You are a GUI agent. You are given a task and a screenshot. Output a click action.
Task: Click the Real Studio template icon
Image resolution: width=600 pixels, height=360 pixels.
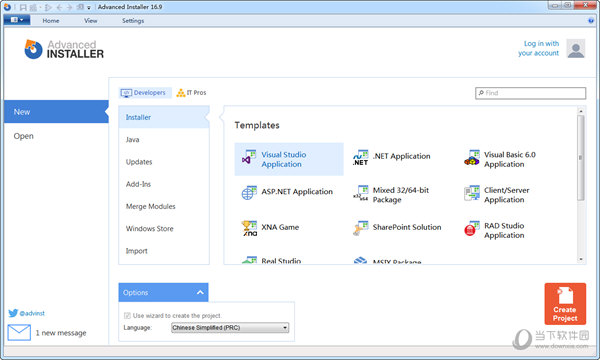[249, 260]
